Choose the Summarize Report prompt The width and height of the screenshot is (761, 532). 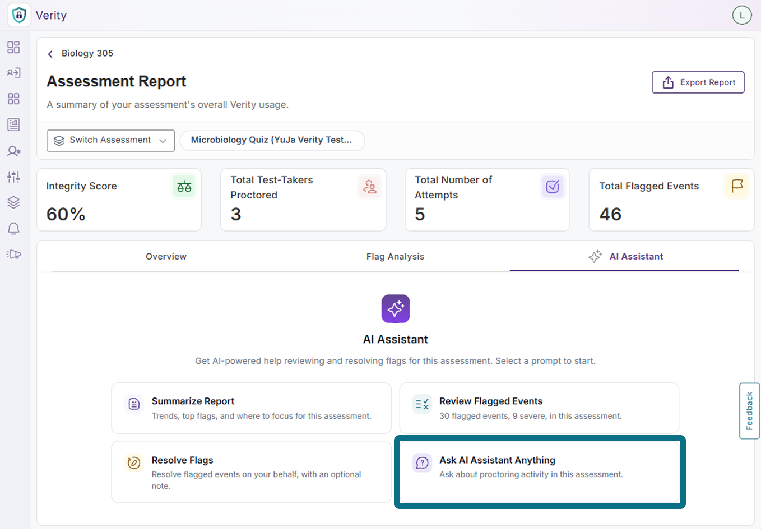tap(252, 408)
